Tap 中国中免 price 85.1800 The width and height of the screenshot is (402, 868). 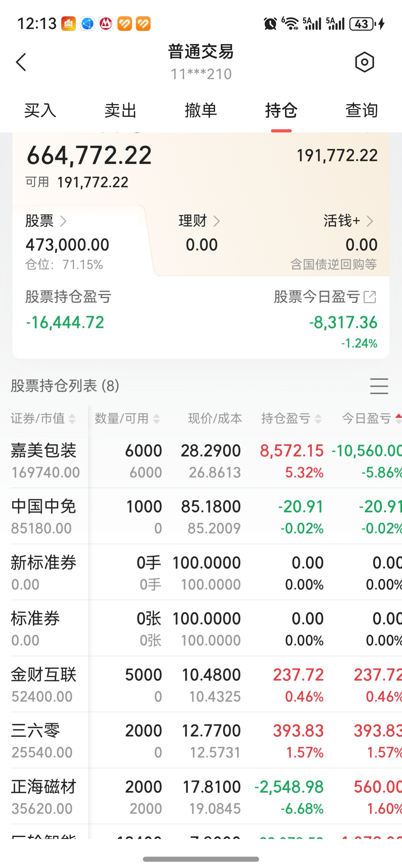coord(211,507)
